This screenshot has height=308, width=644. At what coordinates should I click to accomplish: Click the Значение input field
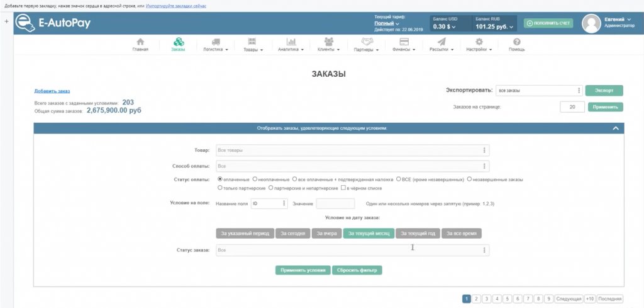click(x=335, y=203)
